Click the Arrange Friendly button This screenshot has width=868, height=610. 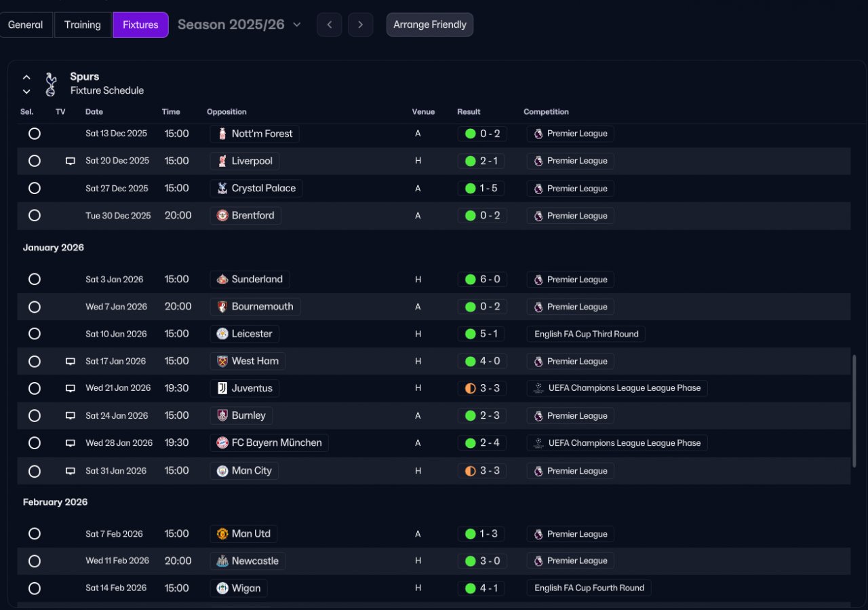[x=430, y=24]
